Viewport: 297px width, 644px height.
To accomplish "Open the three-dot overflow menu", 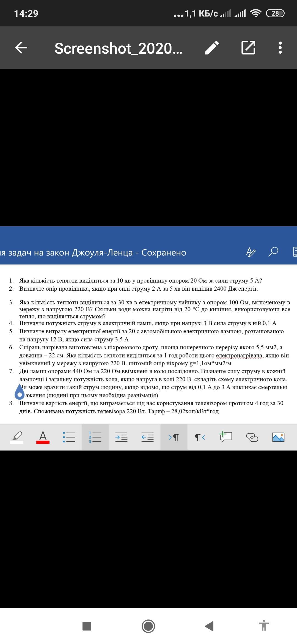I will pyautogui.click(x=280, y=48).
